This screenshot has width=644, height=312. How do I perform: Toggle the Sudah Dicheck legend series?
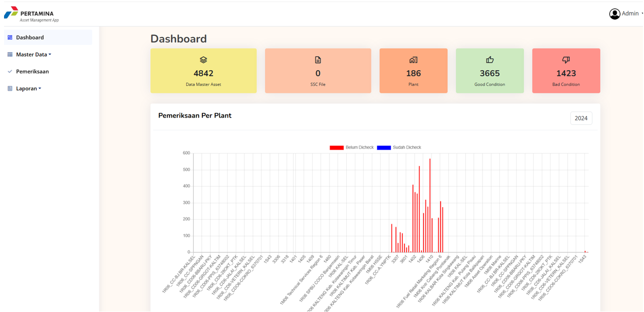click(x=399, y=147)
